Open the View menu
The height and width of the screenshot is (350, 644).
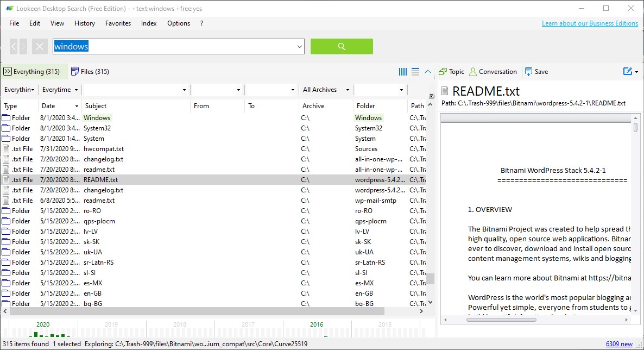click(x=57, y=23)
